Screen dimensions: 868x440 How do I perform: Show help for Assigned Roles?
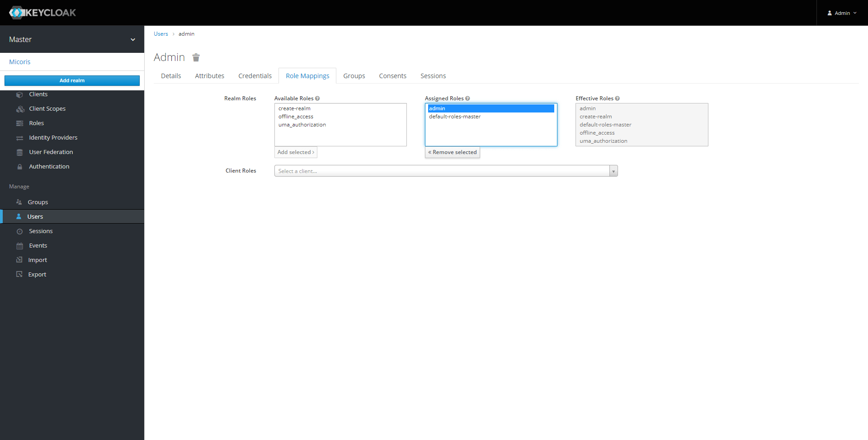tap(467, 98)
